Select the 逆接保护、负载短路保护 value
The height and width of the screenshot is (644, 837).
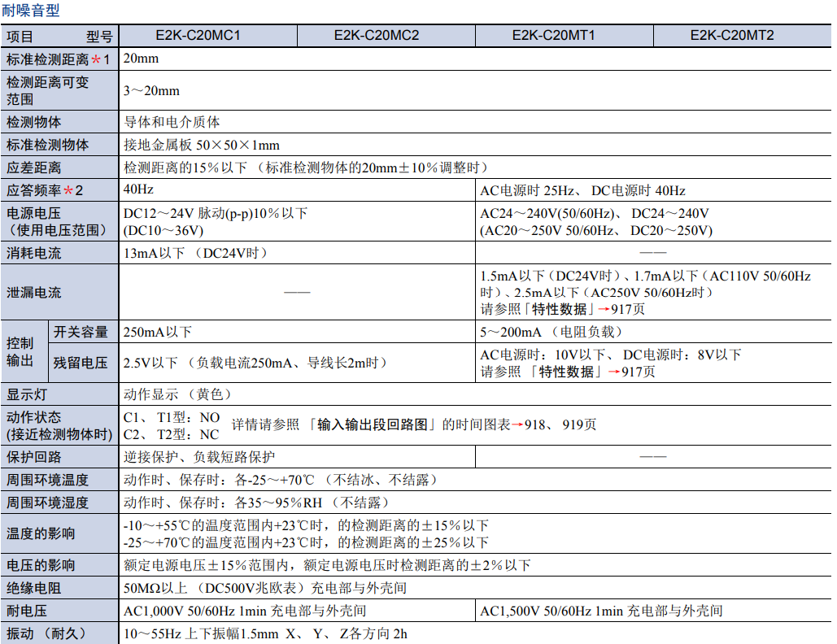pyautogui.click(x=199, y=457)
